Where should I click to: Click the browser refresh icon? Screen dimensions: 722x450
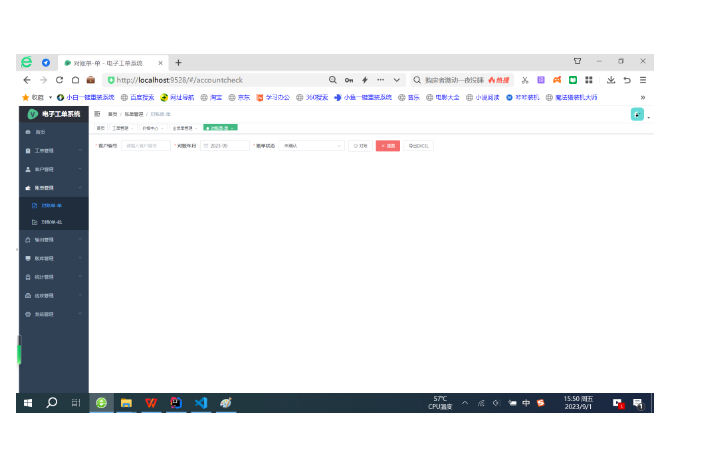(59, 80)
